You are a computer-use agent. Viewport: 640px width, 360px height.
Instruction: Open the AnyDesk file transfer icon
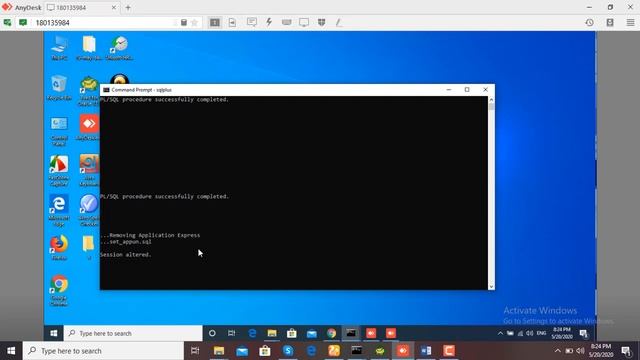pos(232,22)
